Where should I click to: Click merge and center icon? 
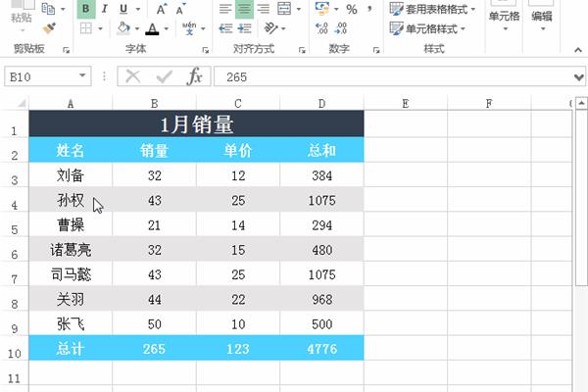284,9
